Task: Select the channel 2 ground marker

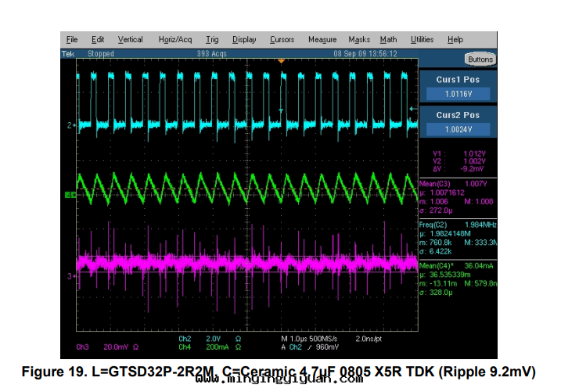Action: [71, 124]
